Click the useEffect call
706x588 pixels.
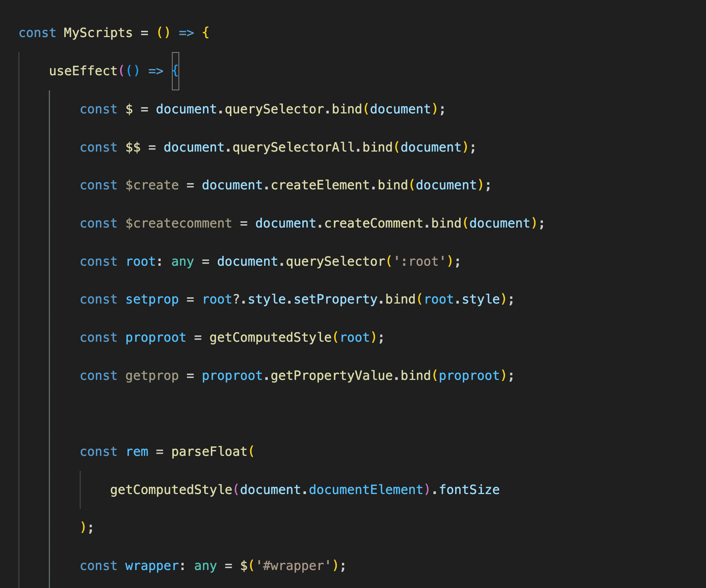tap(83, 71)
